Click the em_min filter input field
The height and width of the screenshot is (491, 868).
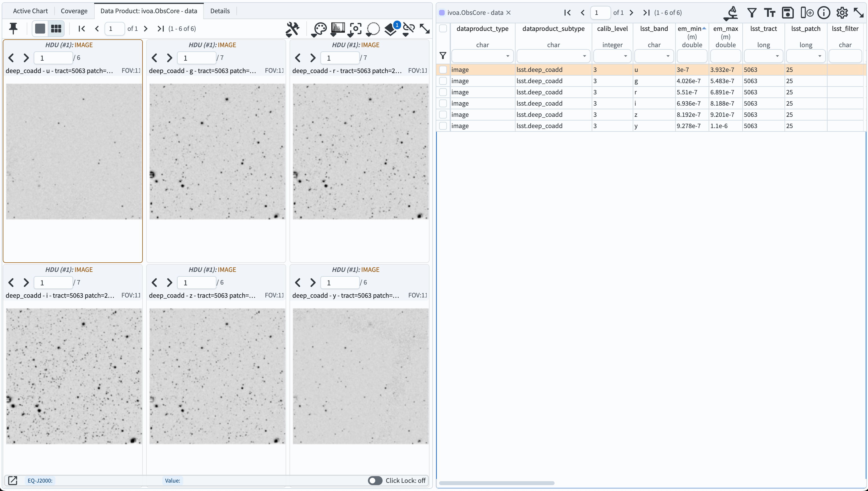692,56
